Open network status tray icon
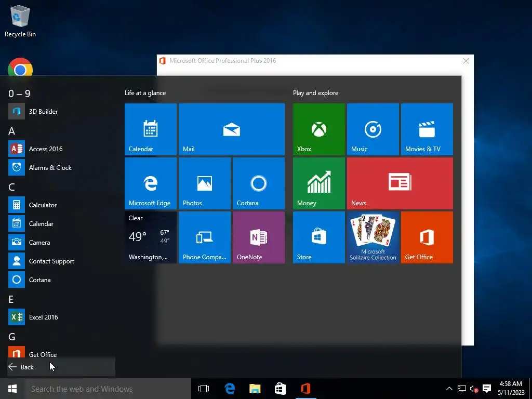The image size is (532, 399). [462, 389]
